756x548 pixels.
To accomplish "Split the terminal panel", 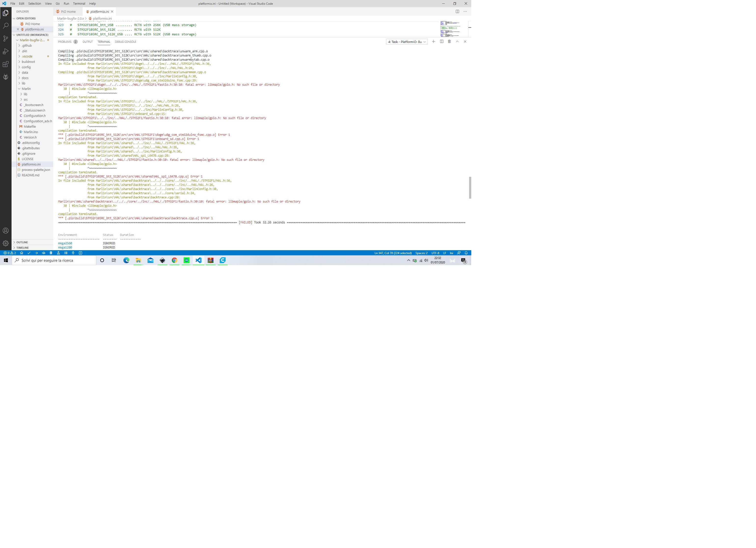I will point(442,42).
